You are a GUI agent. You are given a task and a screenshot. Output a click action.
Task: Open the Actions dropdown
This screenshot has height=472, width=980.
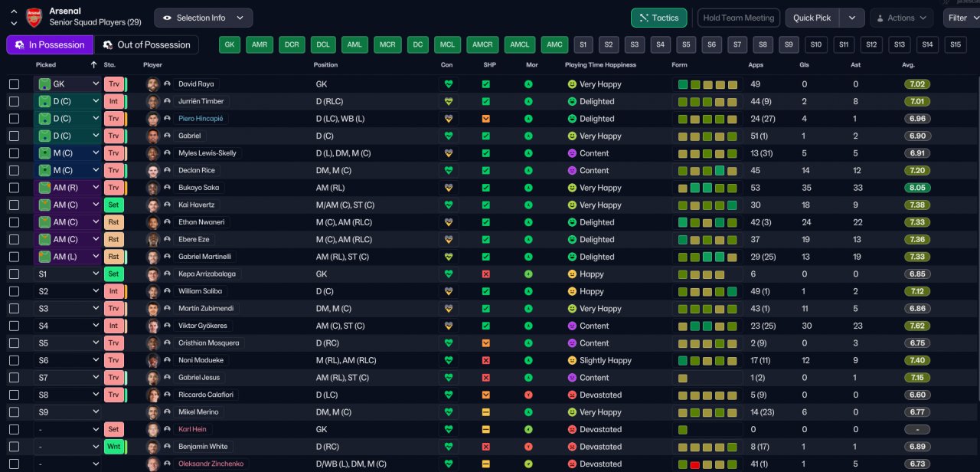[x=901, y=18]
